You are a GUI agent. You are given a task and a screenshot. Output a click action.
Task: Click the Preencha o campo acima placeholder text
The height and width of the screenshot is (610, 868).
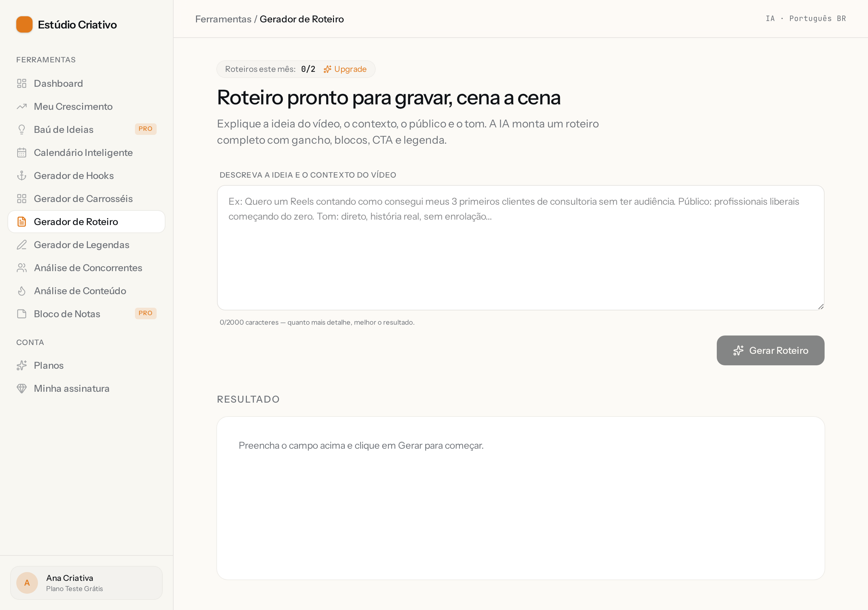tap(361, 446)
